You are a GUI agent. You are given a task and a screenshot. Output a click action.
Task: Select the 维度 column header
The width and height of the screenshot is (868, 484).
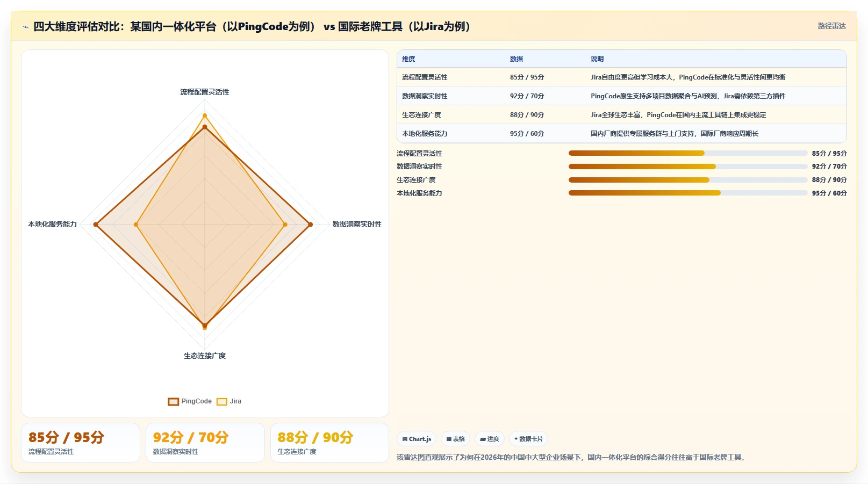coord(408,59)
